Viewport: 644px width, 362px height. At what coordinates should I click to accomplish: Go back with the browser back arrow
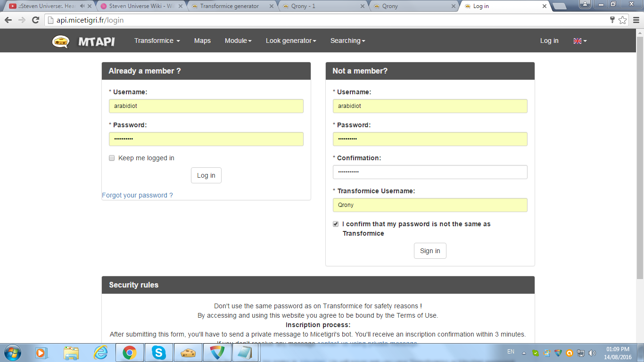pyautogui.click(x=8, y=20)
